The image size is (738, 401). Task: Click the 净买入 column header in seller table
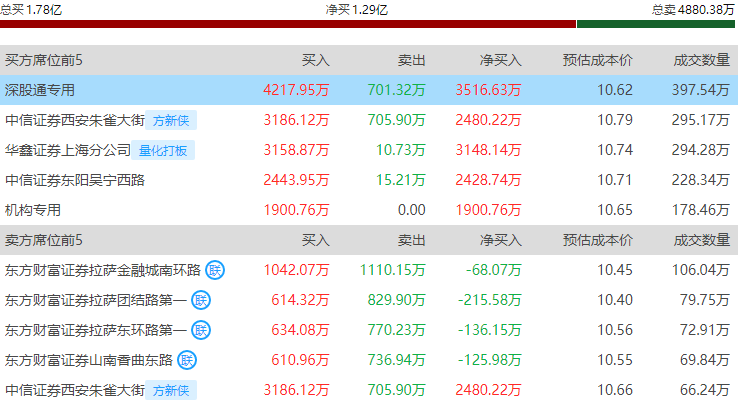point(500,240)
